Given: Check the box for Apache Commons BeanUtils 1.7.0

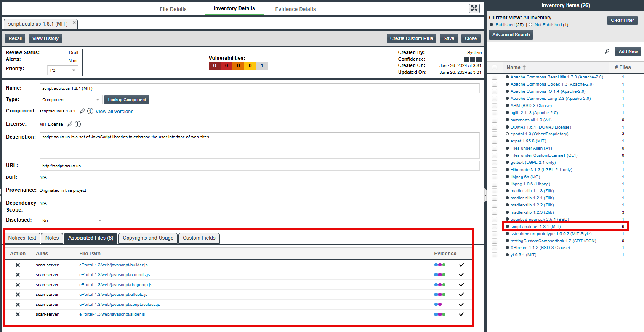Looking at the screenshot, I should coord(495,77).
